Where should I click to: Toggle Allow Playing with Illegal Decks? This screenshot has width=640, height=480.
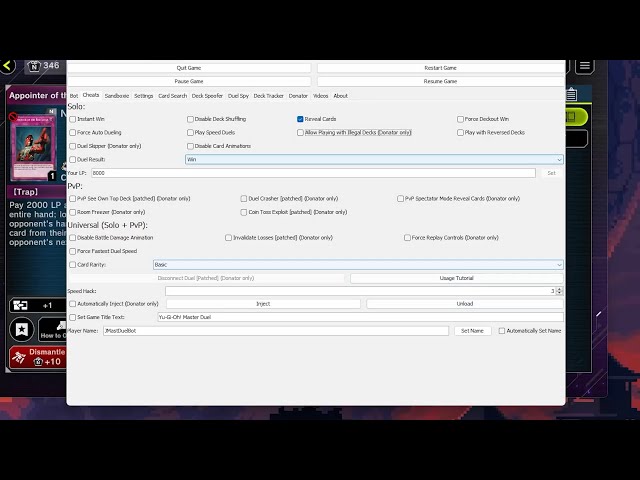tap(300, 133)
